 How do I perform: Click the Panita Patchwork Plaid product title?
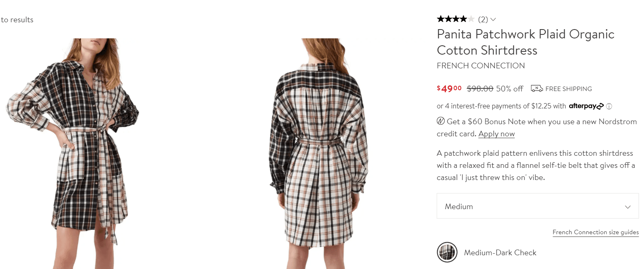[x=525, y=42]
